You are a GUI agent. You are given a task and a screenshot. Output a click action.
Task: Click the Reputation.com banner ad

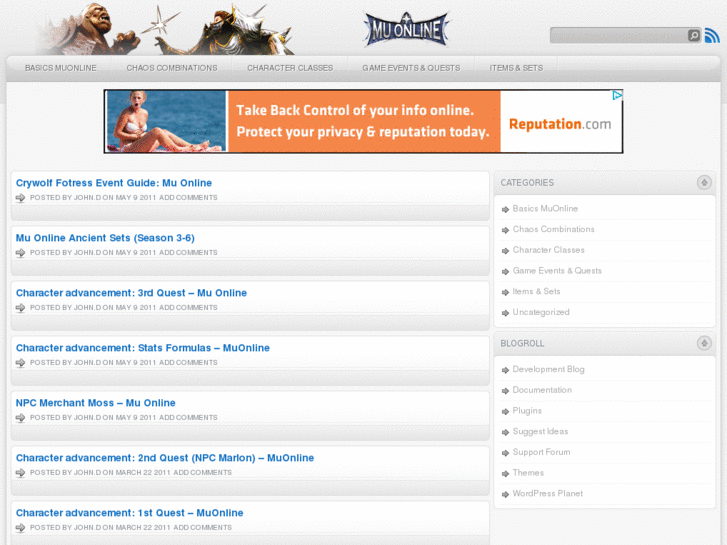pyautogui.click(x=364, y=122)
